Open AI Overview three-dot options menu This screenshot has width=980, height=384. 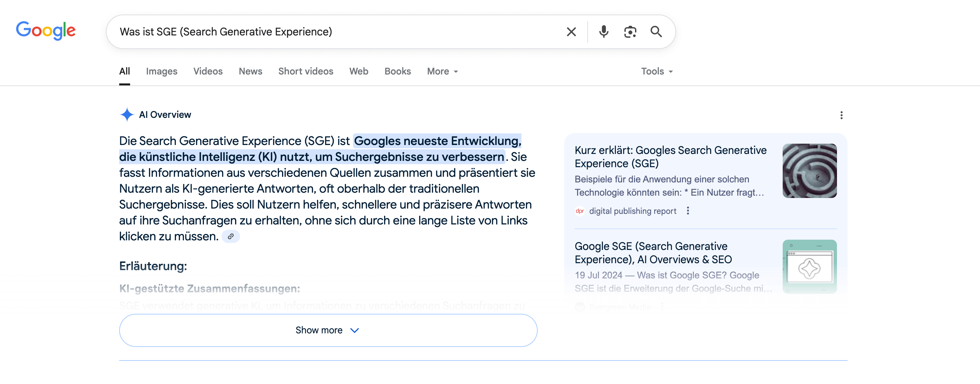click(x=841, y=115)
